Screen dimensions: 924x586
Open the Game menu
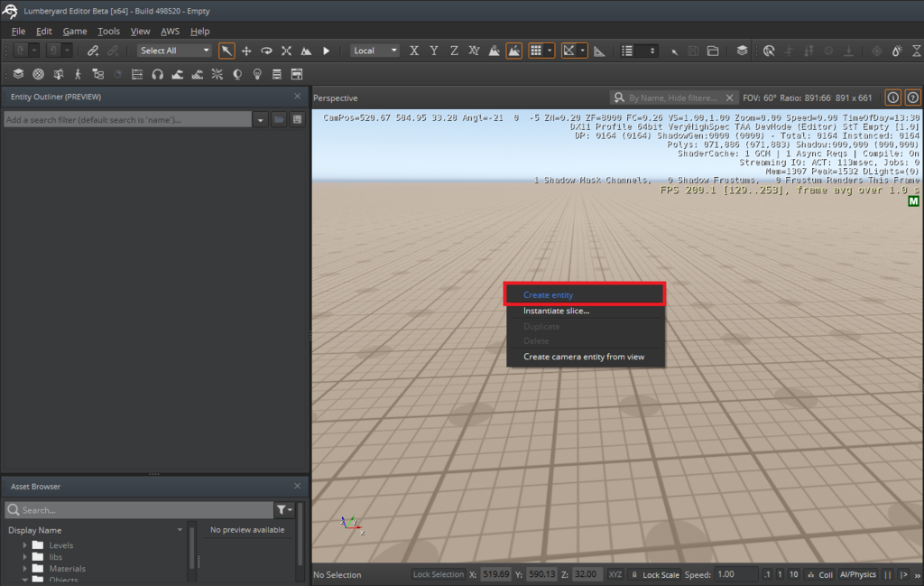click(x=75, y=32)
